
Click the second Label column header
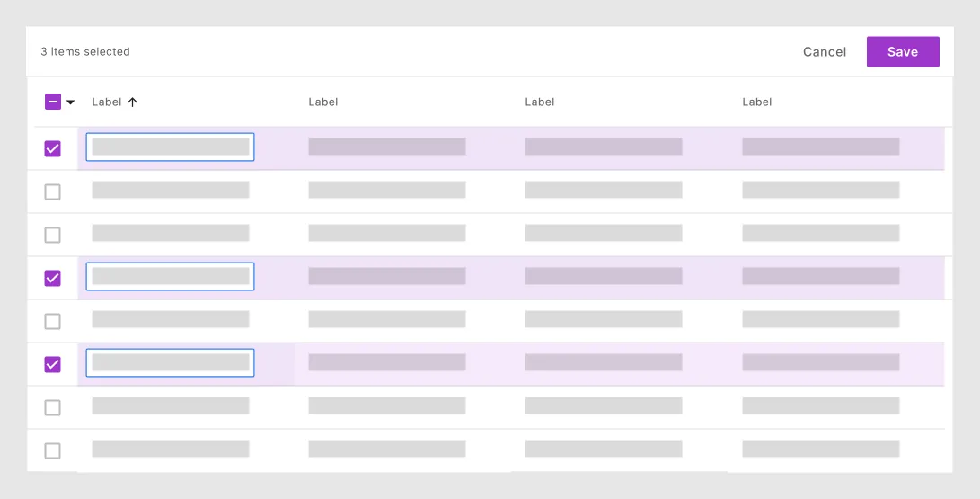(323, 102)
